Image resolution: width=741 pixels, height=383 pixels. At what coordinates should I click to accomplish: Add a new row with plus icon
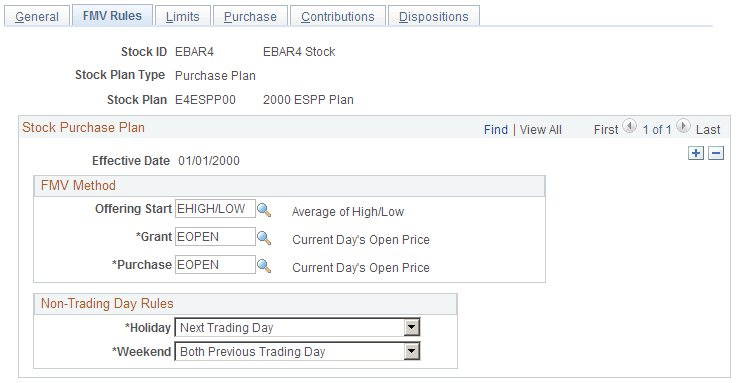click(x=696, y=153)
